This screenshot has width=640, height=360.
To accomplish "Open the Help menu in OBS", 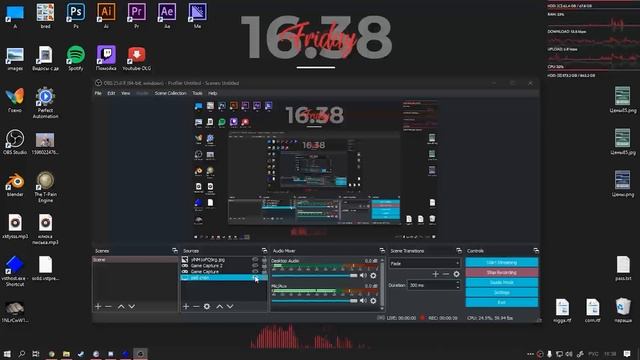I will pyautogui.click(x=213, y=93).
